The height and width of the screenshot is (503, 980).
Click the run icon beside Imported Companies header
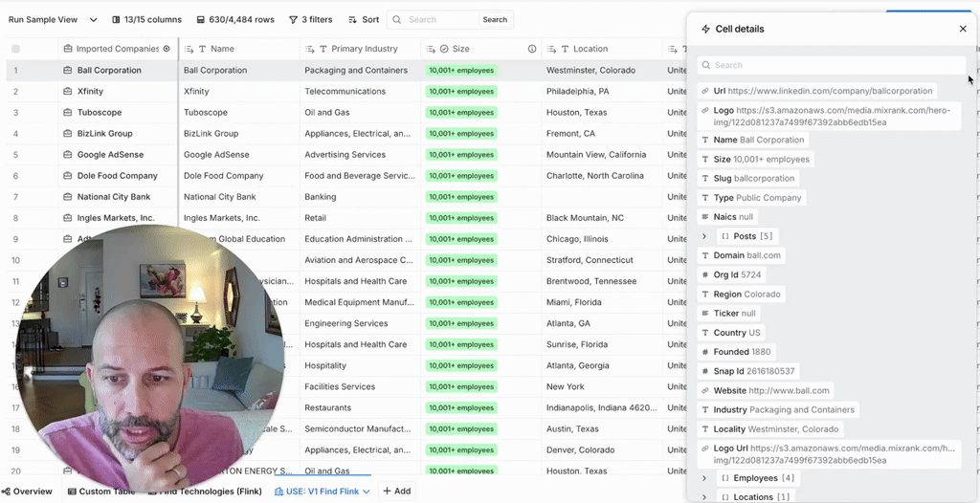167,49
